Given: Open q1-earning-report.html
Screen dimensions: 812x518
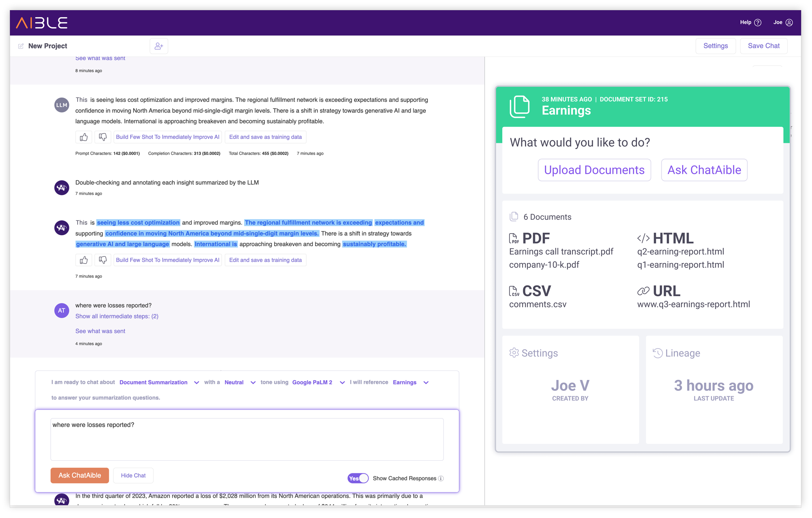Looking at the screenshot, I should tap(680, 264).
